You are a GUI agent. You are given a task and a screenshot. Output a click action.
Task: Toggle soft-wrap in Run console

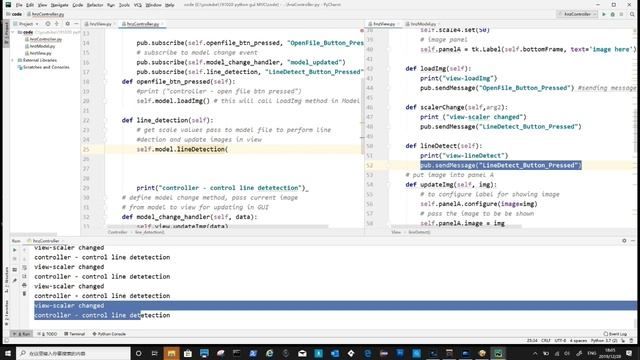tap(24, 268)
